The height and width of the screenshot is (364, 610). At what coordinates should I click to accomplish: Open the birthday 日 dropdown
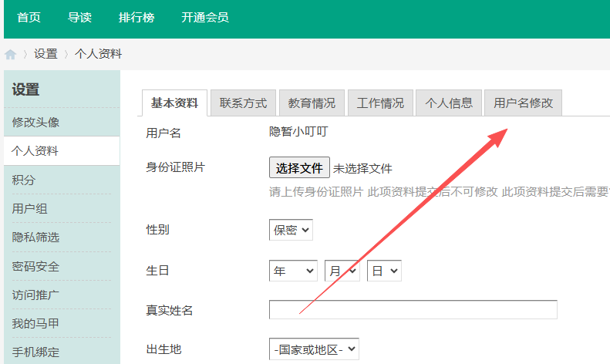(x=384, y=271)
